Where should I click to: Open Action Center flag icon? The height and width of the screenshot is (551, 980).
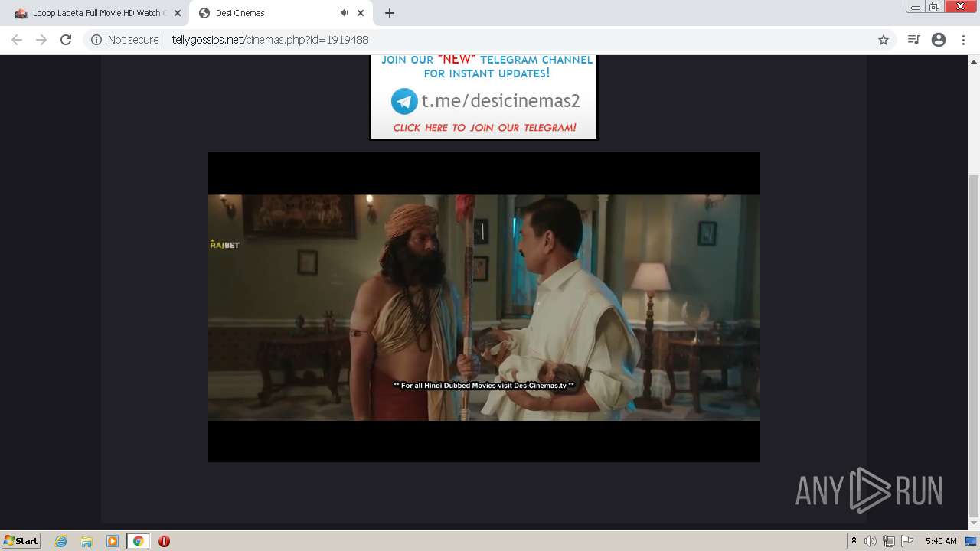coord(907,541)
